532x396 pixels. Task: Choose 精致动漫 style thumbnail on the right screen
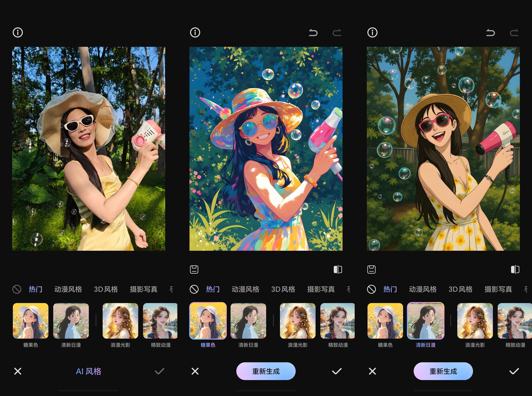pyautogui.click(x=515, y=321)
